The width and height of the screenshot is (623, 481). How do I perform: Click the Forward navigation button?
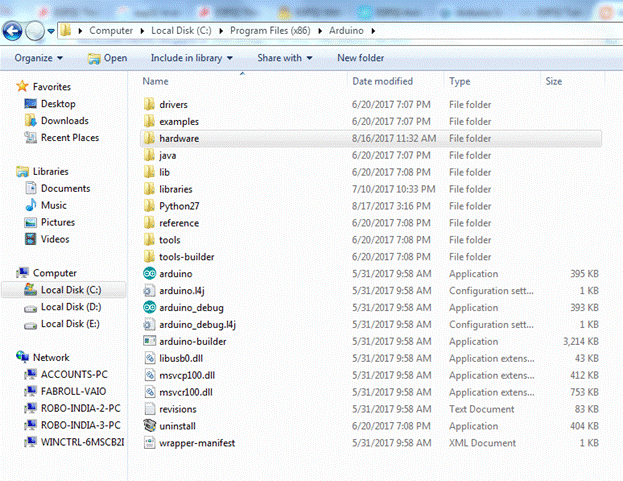[x=35, y=31]
